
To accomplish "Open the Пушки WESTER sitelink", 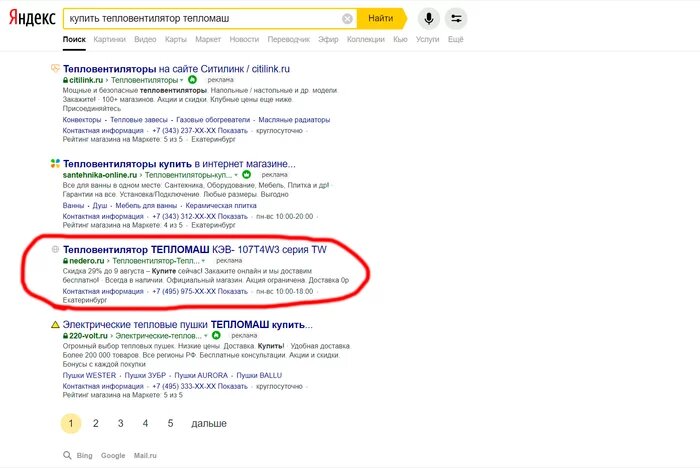I will click(89, 375).
